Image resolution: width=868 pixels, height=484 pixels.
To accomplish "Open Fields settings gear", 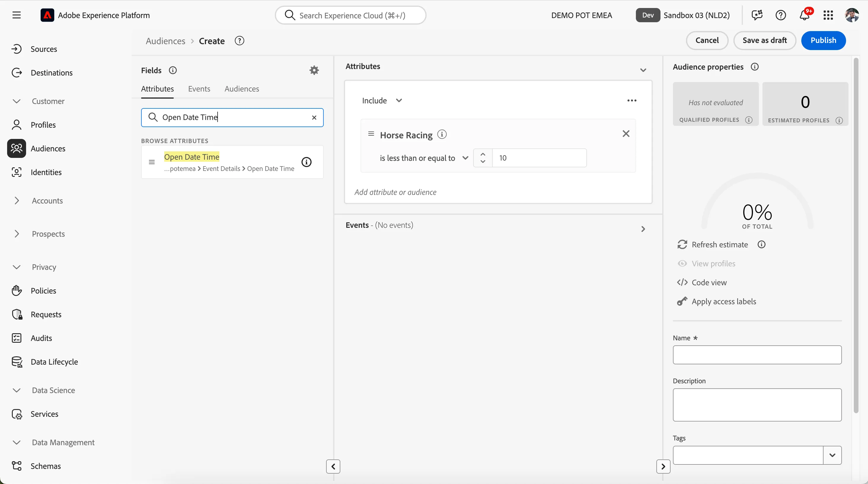I will [x=314, y=70].
